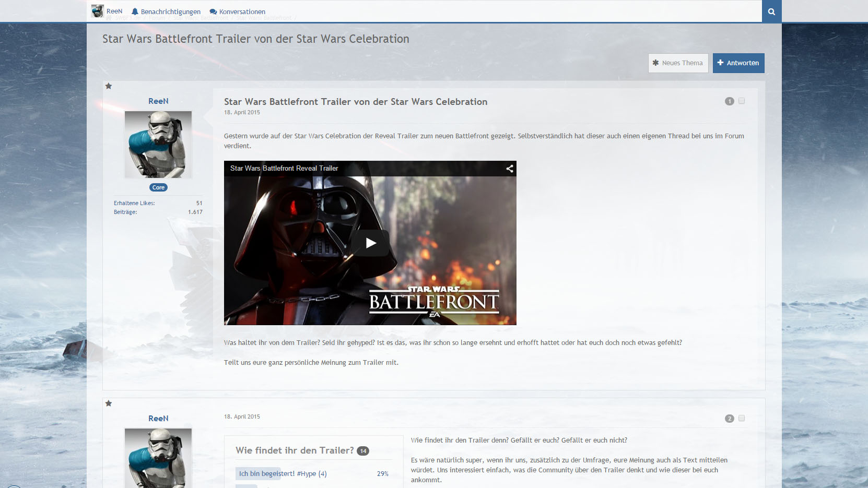Click the video share icon
Viewport: 868px width, 488px height.
pos(510,169)
